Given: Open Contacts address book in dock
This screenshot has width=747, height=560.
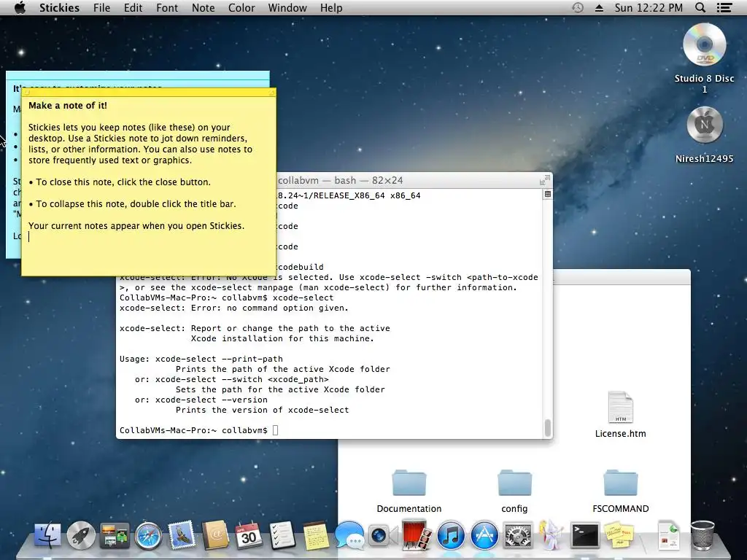Looking at the screenshot, I should (215, 534).
